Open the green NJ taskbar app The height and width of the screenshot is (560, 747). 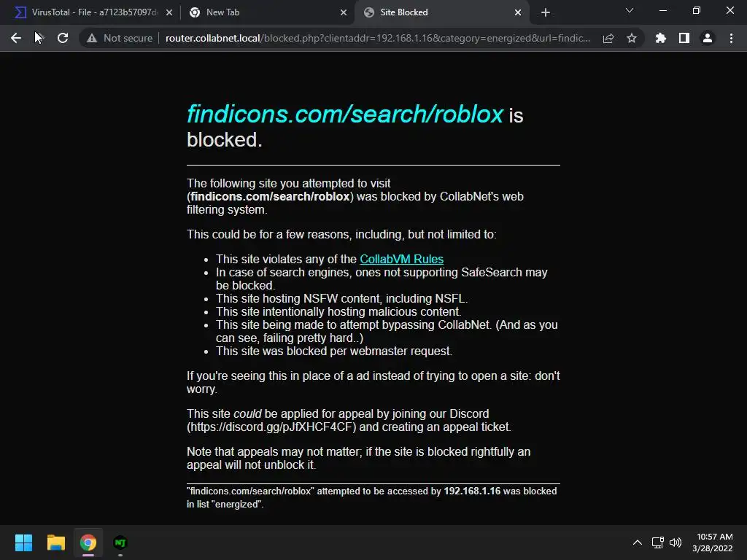click(x=120, y=542)
